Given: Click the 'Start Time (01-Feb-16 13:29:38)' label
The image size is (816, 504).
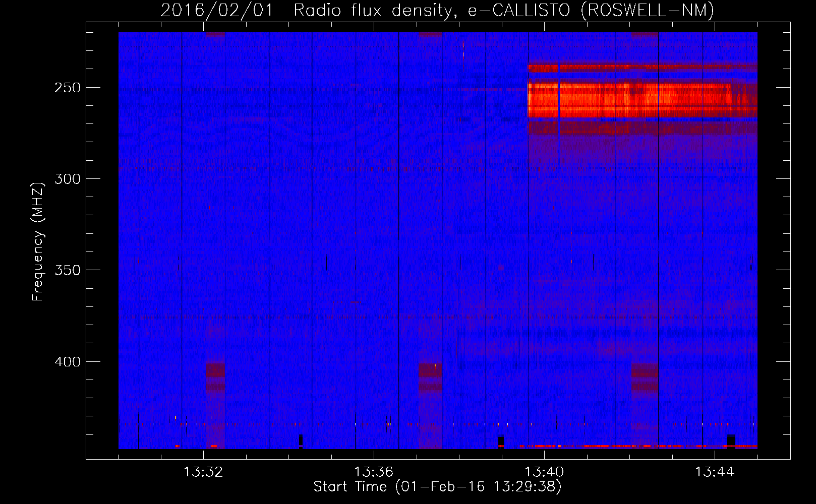Looking at the screenshot, I should click(437, 487).
